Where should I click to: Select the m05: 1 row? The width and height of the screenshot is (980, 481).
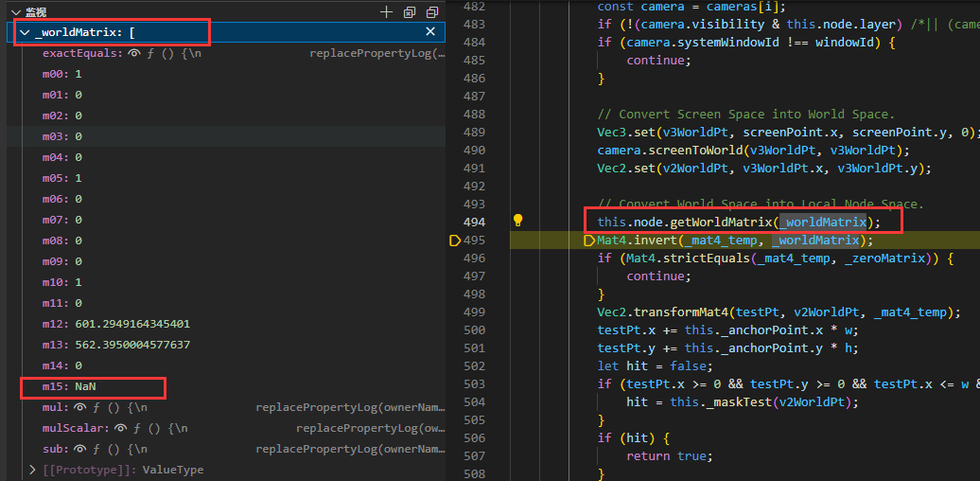pos(226,178)
